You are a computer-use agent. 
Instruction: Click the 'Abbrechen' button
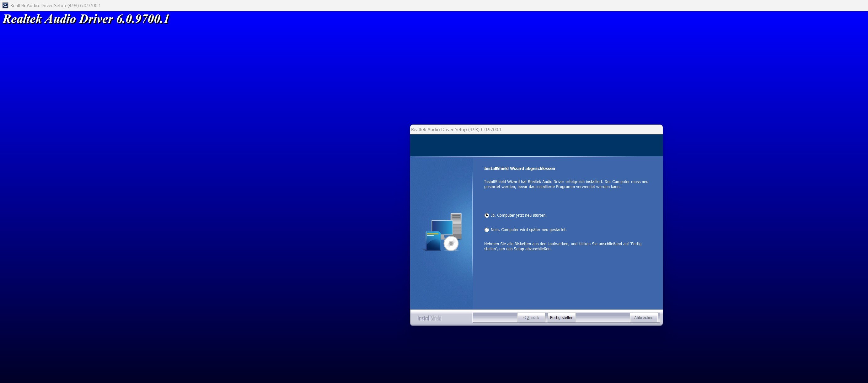coord(644,318)
